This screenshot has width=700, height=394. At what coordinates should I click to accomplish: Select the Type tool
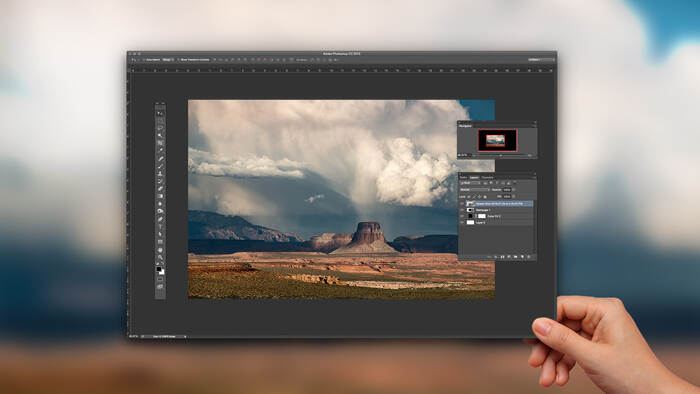pos(160,226)
